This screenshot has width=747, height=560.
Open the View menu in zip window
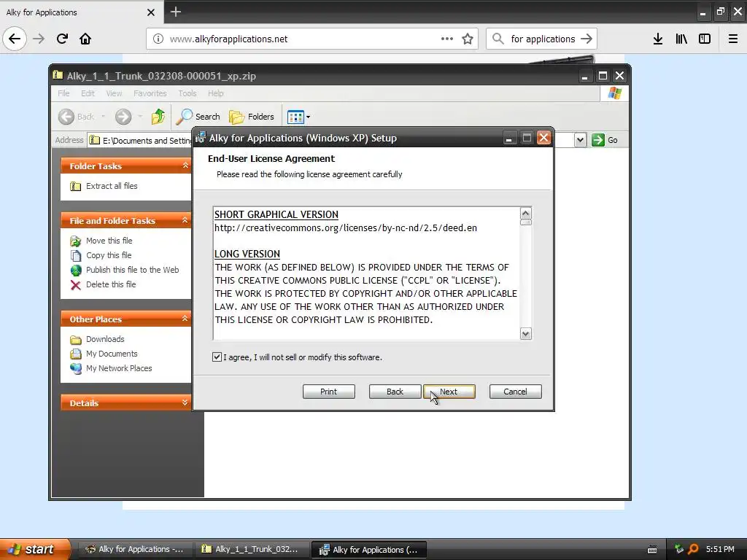tap(114, 93)
